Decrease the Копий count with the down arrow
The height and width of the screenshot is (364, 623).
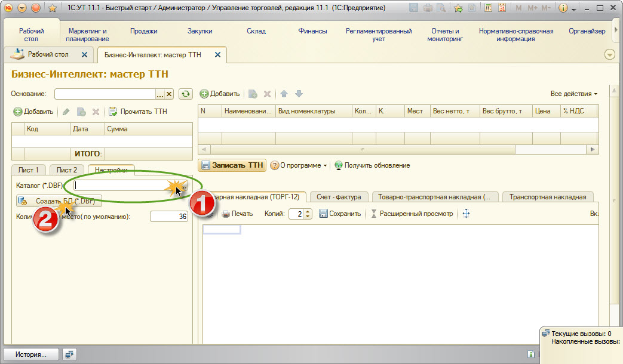pos(308,217)
